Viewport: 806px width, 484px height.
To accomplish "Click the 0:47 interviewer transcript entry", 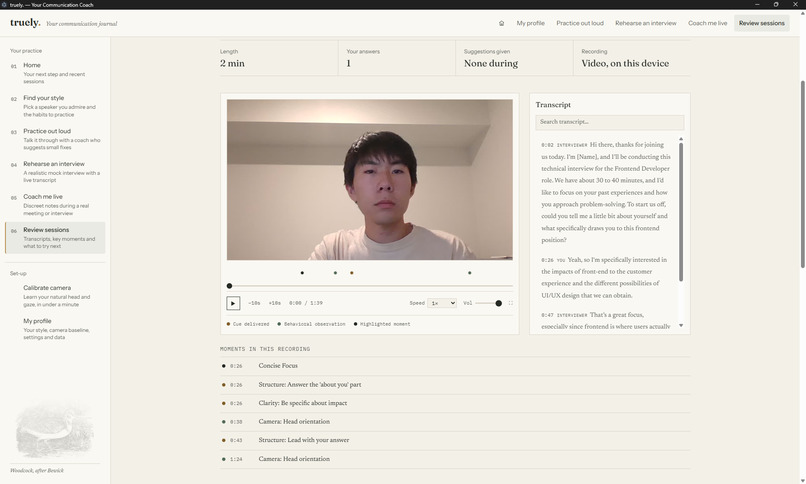I will click(x=606, y=320).
